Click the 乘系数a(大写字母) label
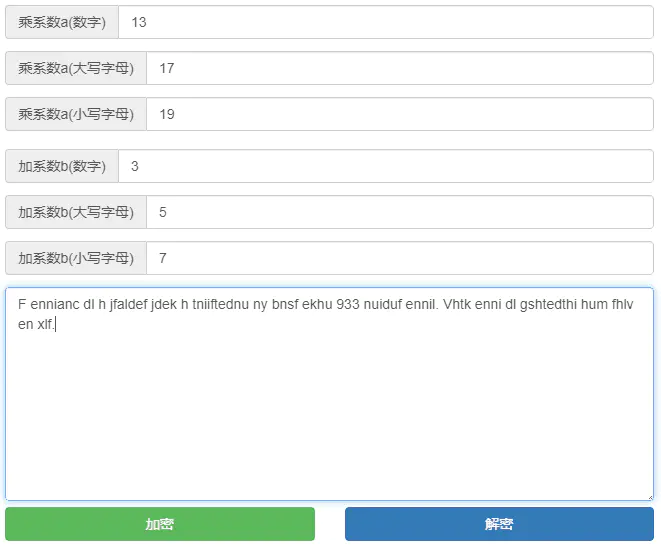This screenshot has height=547, width=661. pyautogui.click(x=76, y=68)
